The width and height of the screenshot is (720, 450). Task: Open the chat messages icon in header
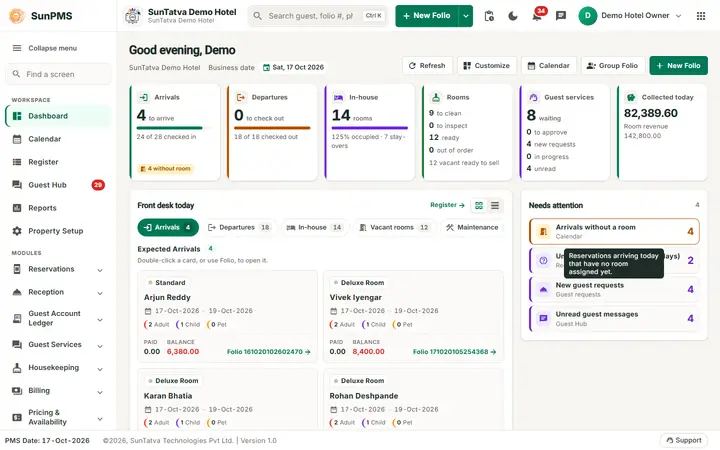(x=561, y=16)
